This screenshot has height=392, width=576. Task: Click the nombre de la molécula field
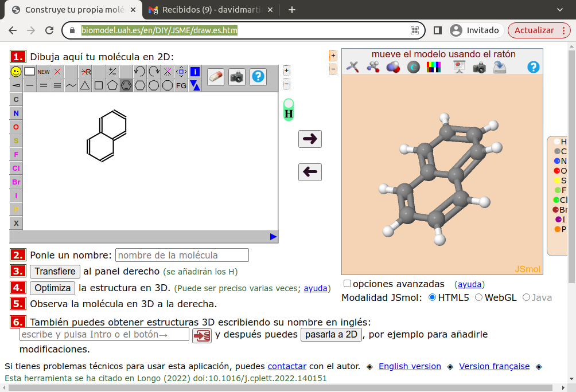tap(182, 255)
